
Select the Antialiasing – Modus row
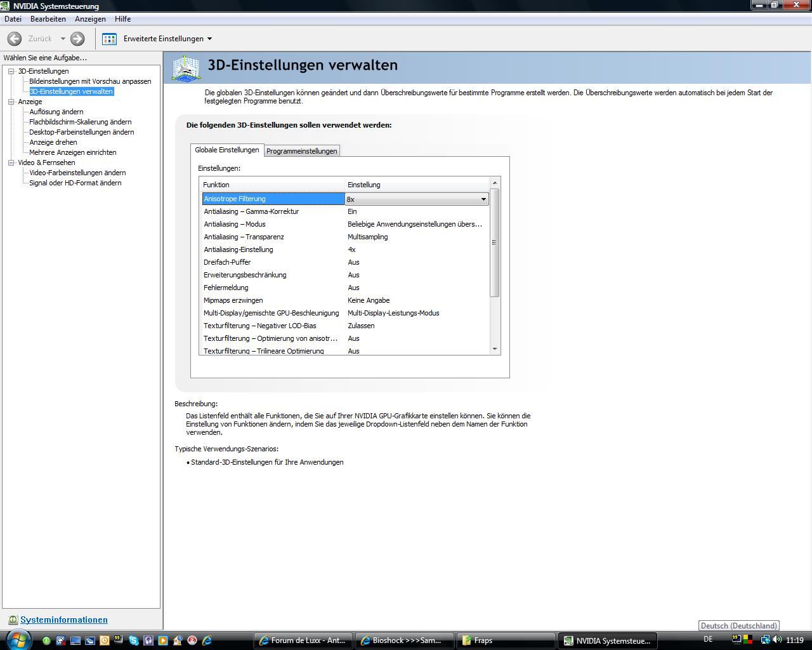click(x=346, y=224)
